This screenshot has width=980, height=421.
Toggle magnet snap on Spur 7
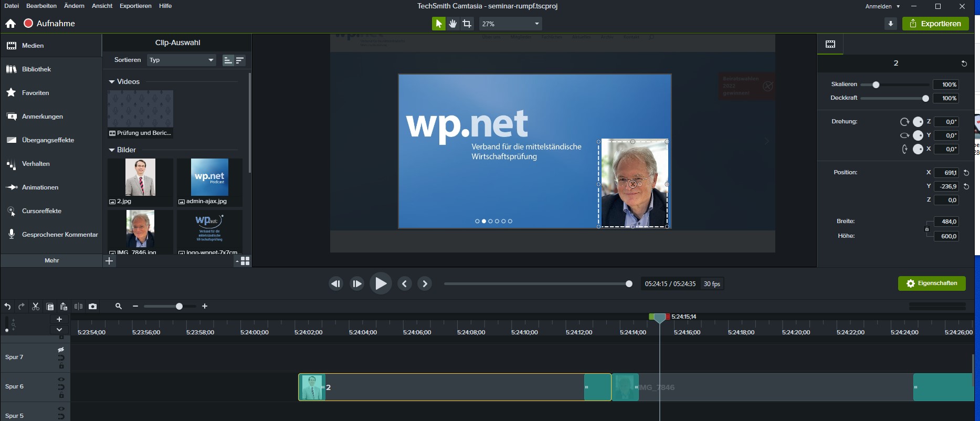(61, 358)
